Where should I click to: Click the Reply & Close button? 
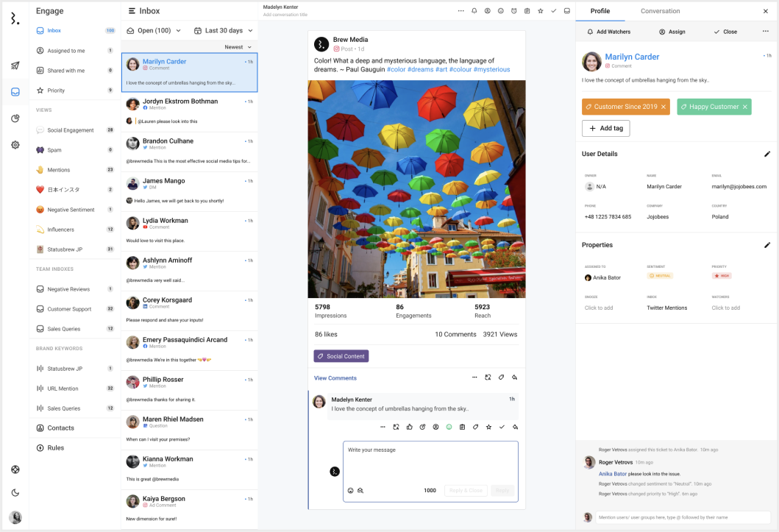(466, 491)
